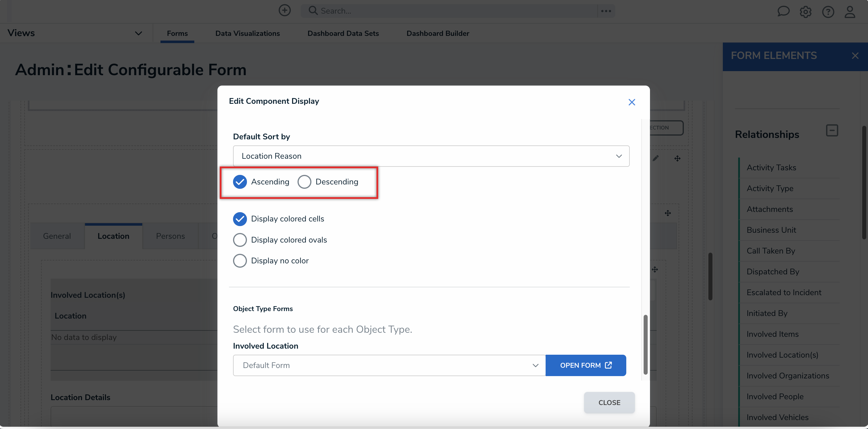This screenshot has height=429, width=868.
Task: Open the user profile icon
Action: point(850,12)
